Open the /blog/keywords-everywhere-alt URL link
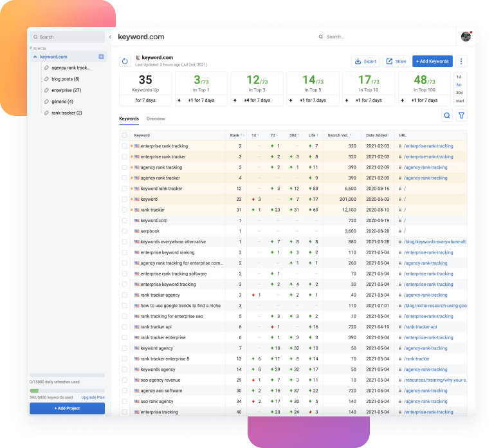Screen dimensions: 494x448 click(x=435, y=242)
